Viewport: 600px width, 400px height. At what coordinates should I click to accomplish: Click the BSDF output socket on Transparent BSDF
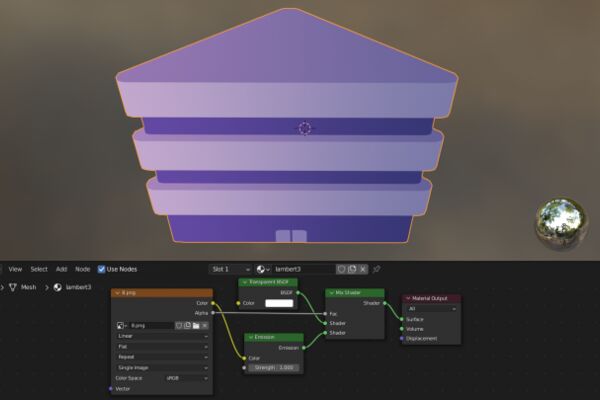pos(298,293)
